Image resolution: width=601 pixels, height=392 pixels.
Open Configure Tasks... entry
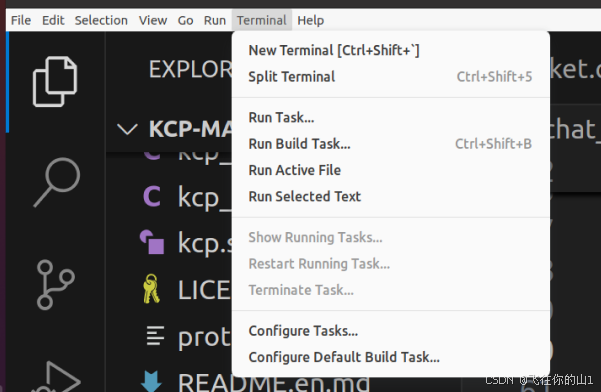(x=391, y=331)
